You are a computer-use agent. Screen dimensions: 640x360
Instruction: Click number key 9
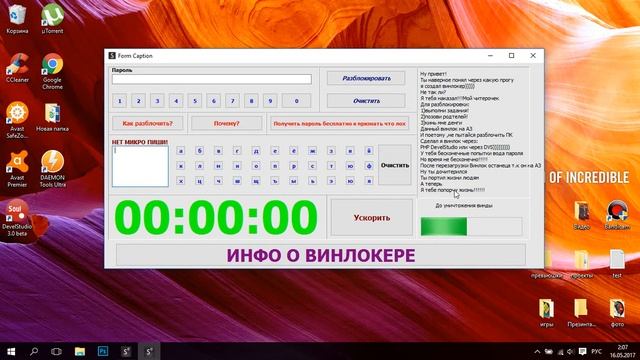click(x=270, y=101)
